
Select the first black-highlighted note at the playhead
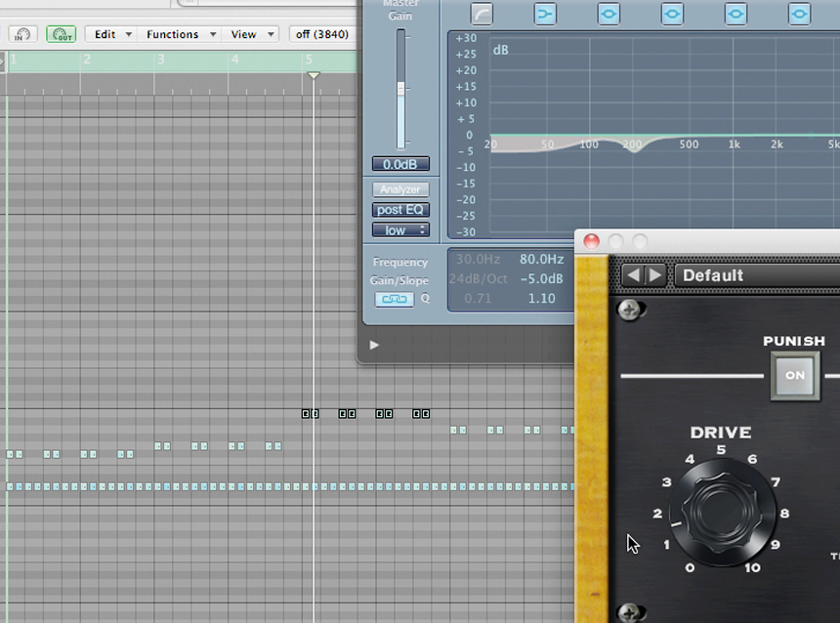click(306, 414)
